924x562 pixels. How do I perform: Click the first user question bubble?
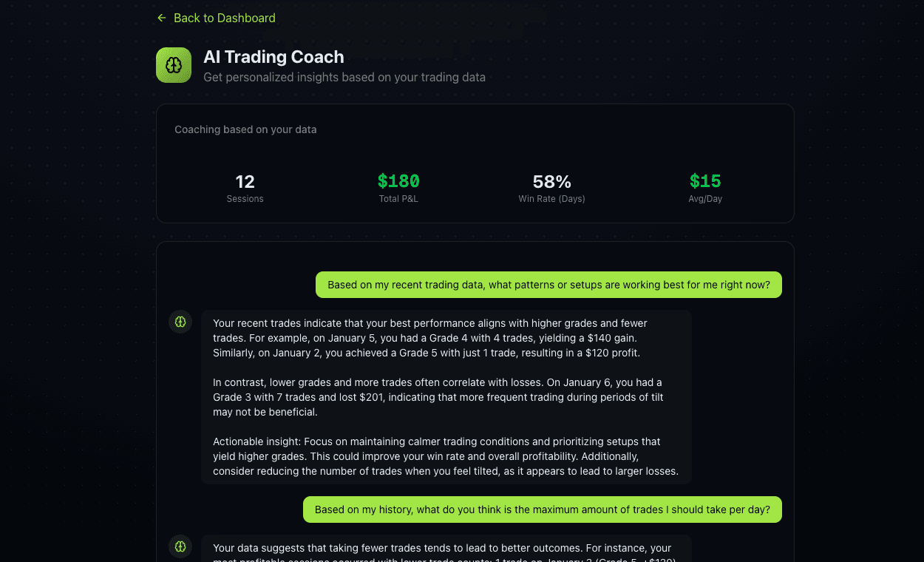[x=548, y=284]
